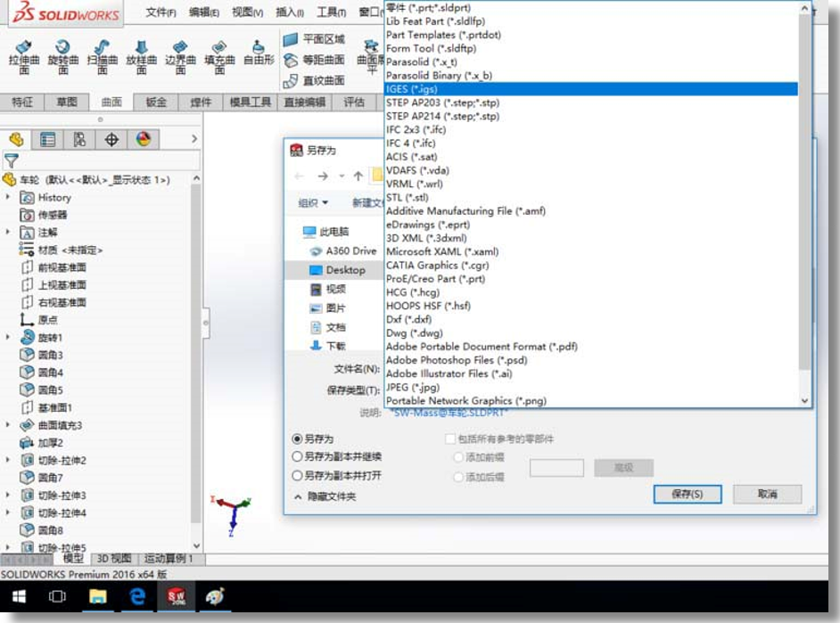Expand the 旋转1 feature node
This screenshot has width=840, height=623.
tap(8, 337)
